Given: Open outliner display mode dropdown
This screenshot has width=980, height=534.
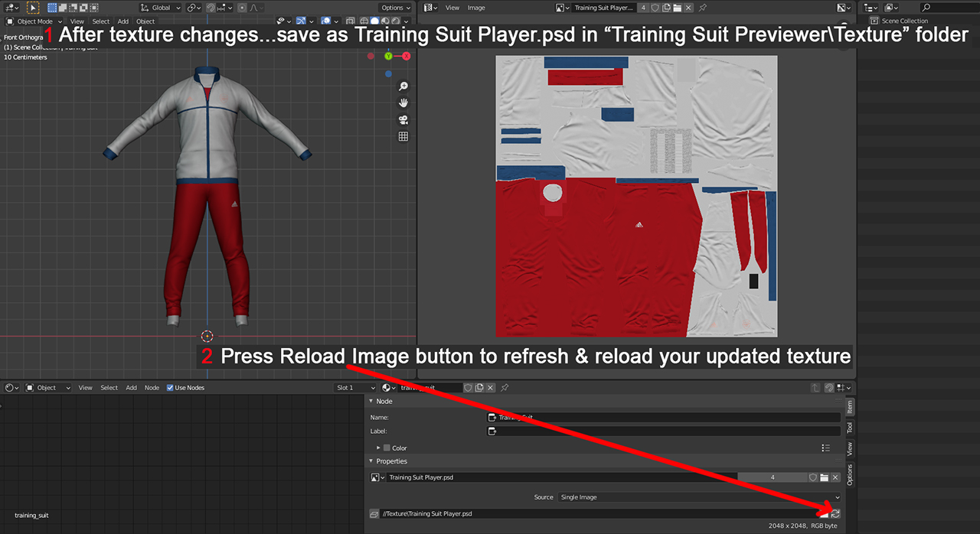Looking at the screenshot, I should click(x=890, y=8).
